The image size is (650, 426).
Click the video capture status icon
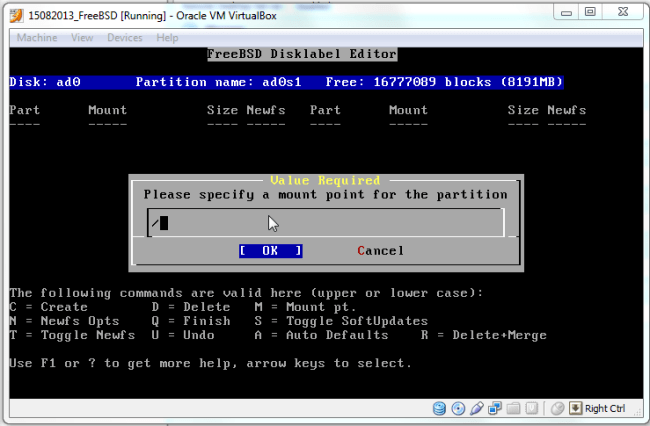[530, 408]
